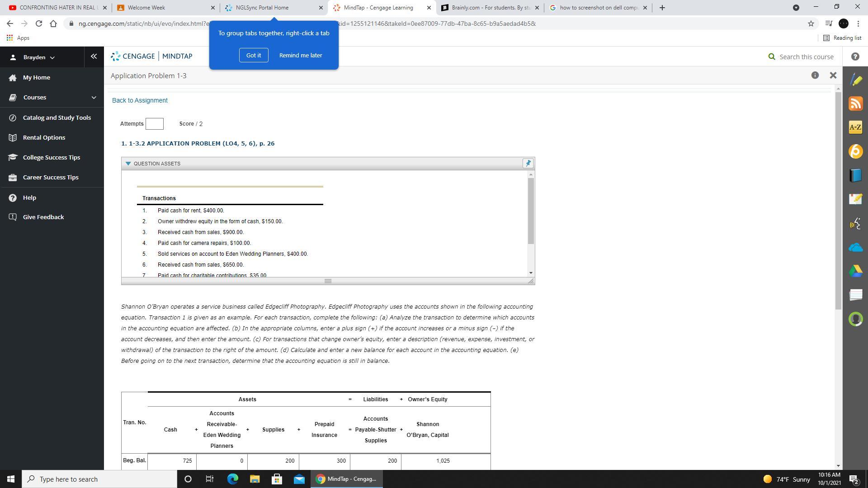Image resolution: width=868 pixels, height=488 pixels.
Task: Open the Brayden user dropdown
Action: pos(38,57)
